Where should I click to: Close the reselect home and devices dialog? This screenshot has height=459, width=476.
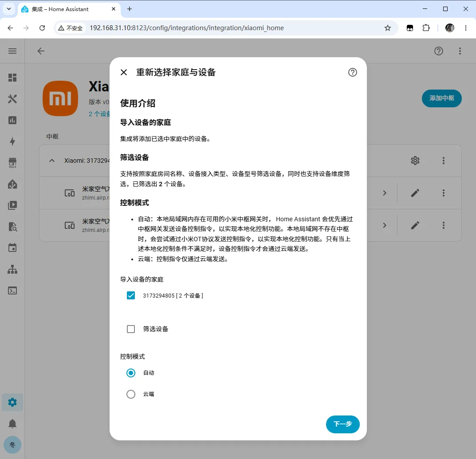click(x=124, y=72)
